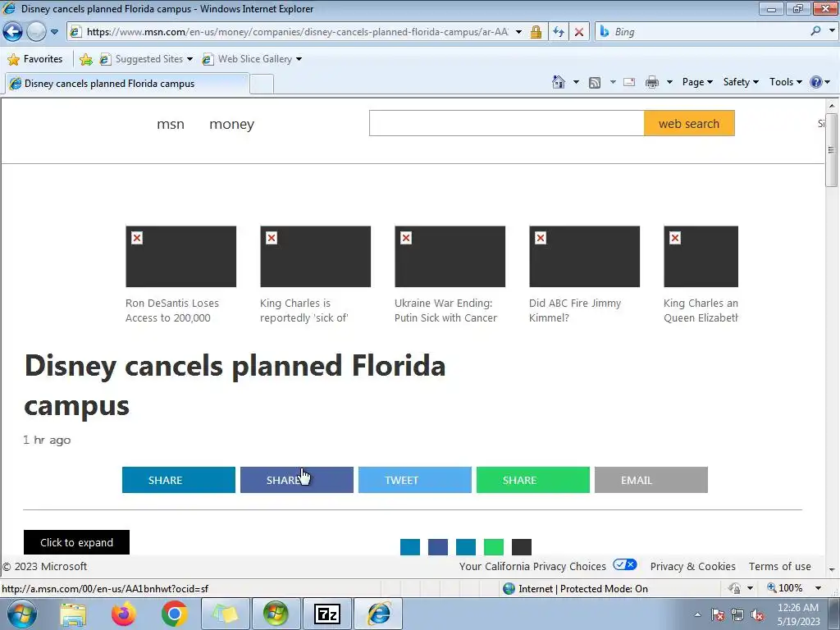Open Did ABC Fire Jimmy Kimmel thumbnail
The width and height of the screenshot is (840, 630).
[584, 256]
